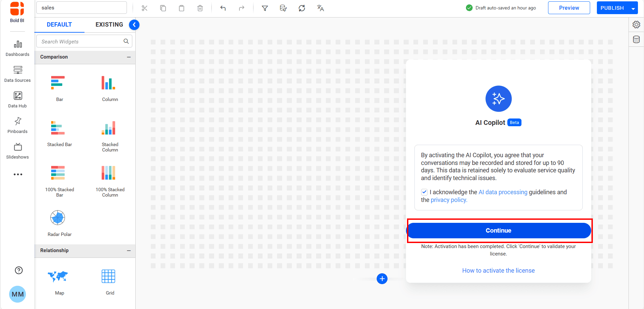Click the refresh data icon
Image resolution: width=644 pixels, height=309 pixels.
(x=302, y=8)
